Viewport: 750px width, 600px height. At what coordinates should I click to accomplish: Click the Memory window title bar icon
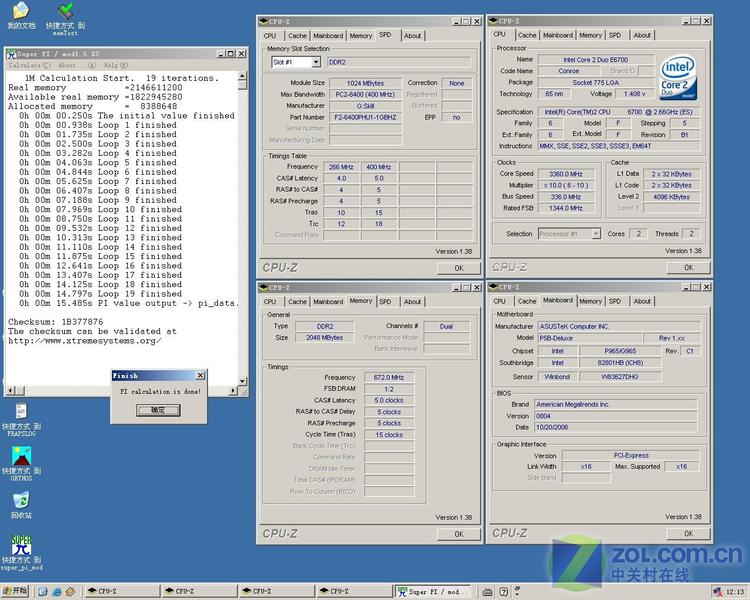263,288
